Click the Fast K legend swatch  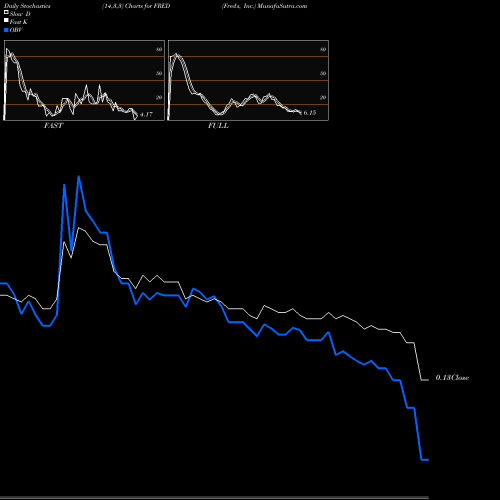pyautogui.click(x=6, y=20)
